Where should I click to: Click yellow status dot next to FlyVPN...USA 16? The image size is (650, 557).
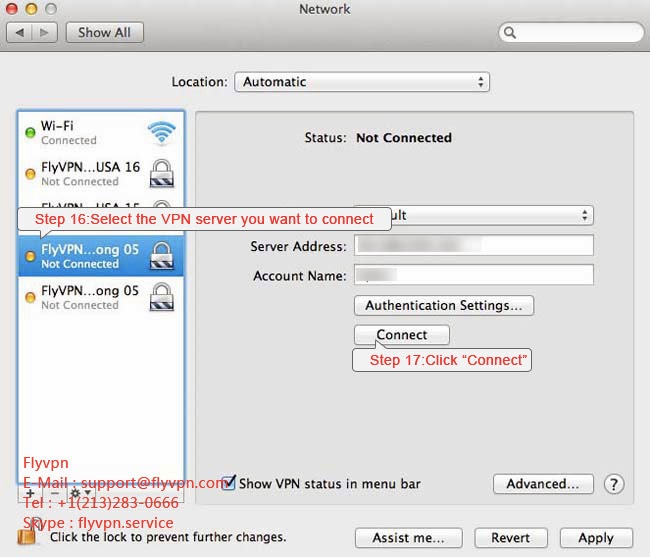(x=30, y=174)
